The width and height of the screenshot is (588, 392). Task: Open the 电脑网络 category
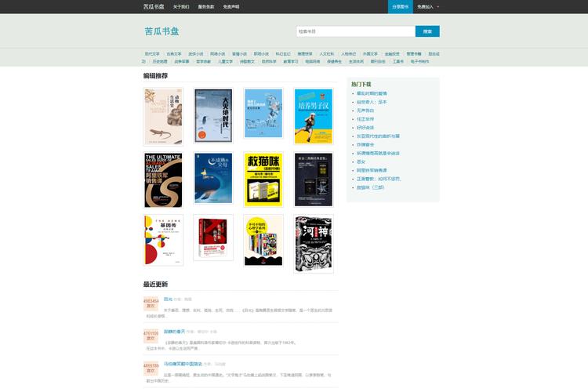tap(312, 61)
